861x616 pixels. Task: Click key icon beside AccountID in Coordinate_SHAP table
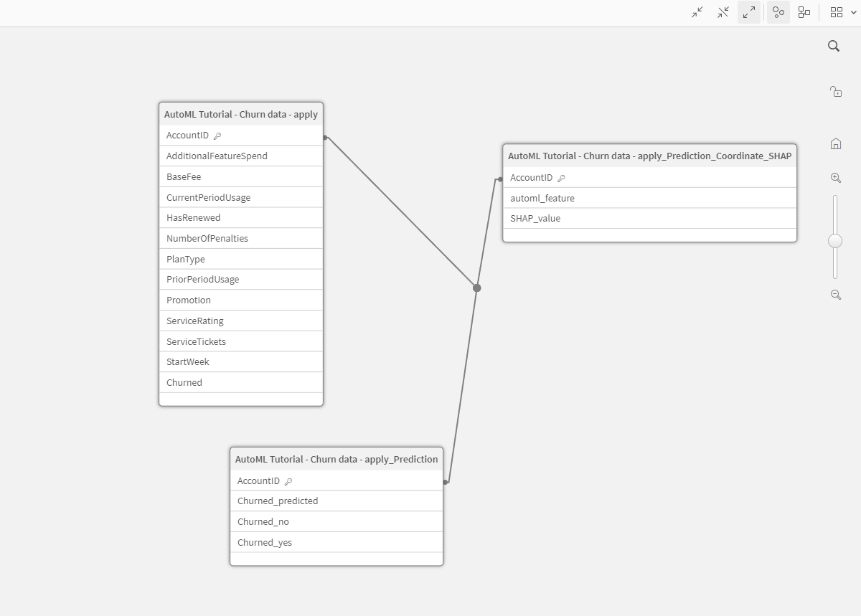[x=561, y=178]
